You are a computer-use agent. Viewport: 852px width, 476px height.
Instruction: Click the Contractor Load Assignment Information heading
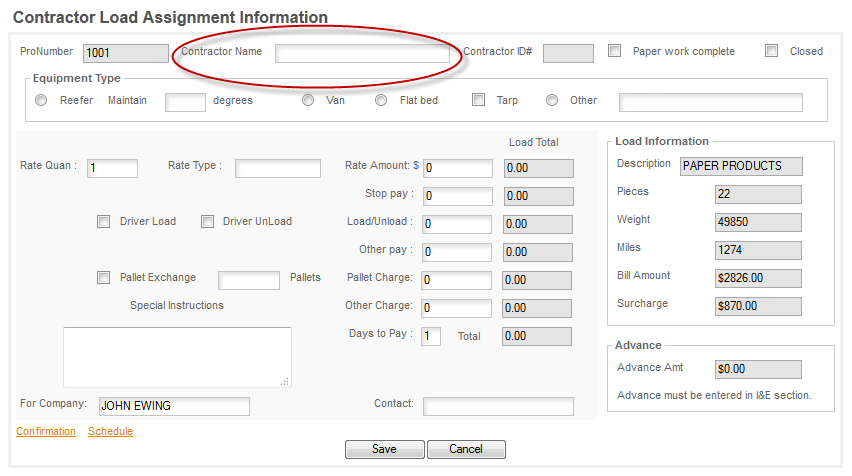point(170,17)
